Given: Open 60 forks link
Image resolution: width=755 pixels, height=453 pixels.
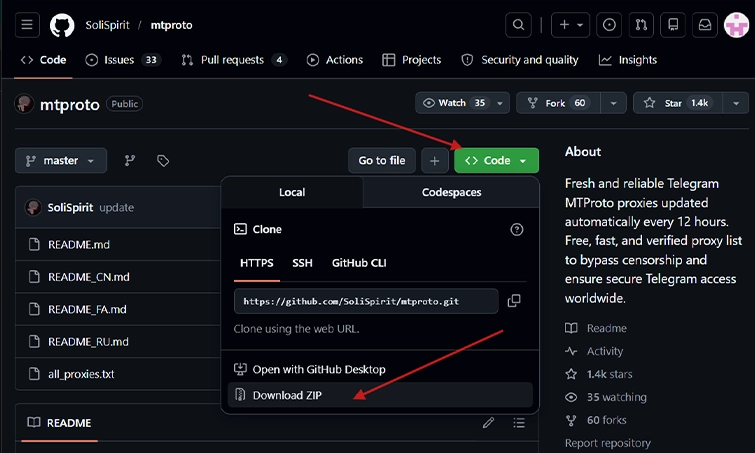Looking at the screenshot, I should (x=596, y=420).
